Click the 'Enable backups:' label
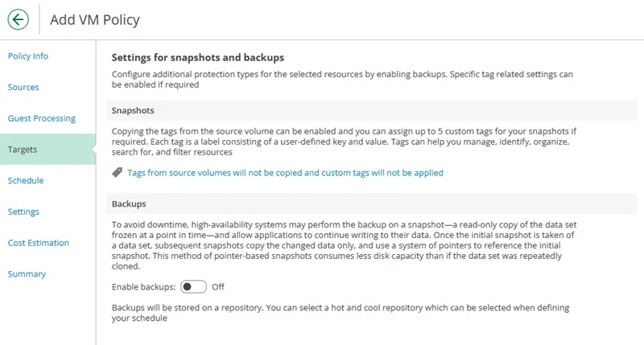This screenshot has height=345, width=644. pos(143,287)
